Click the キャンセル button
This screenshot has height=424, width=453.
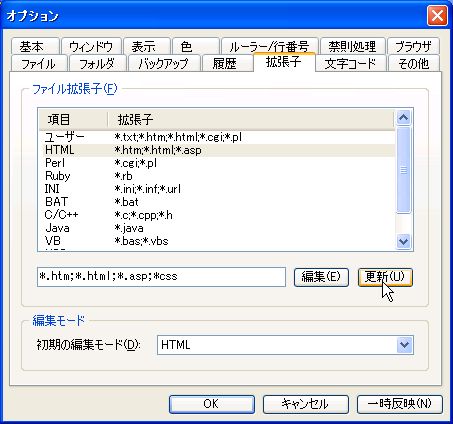[x=306, y=404]
